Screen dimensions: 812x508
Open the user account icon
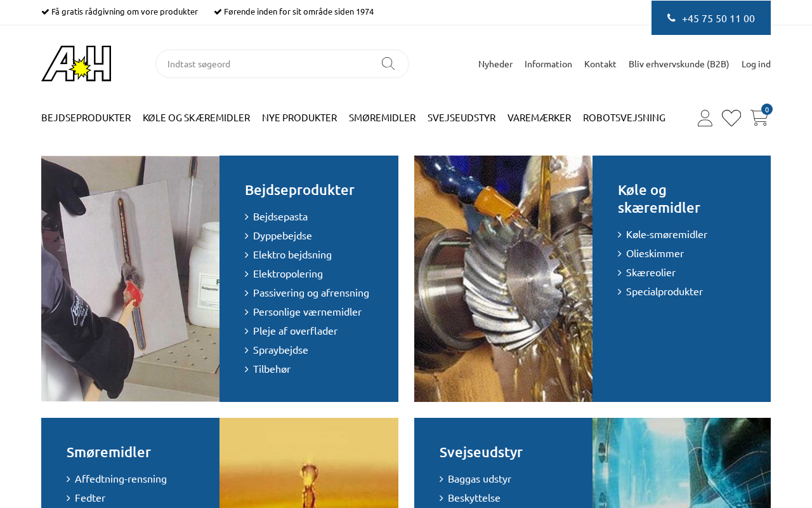pos(705,118)
